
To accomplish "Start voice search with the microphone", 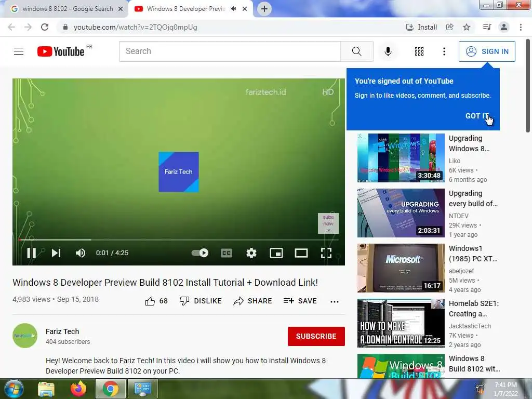I will (388, 51).
